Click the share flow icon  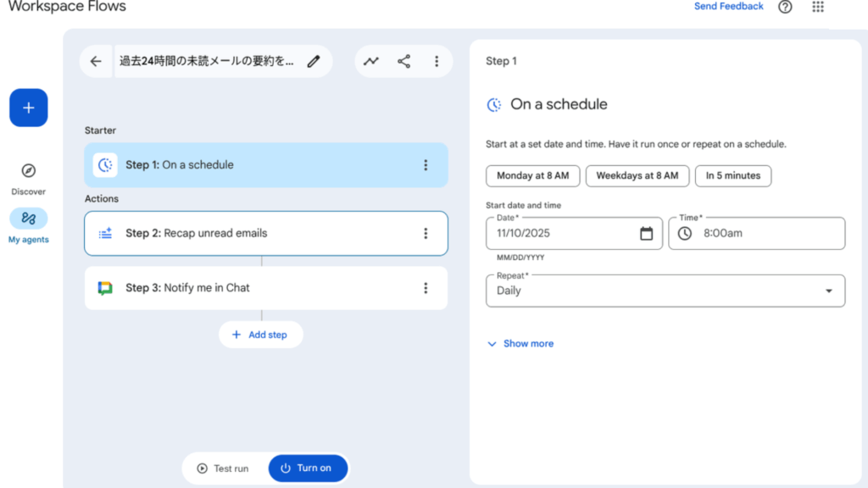coord(403,61)
